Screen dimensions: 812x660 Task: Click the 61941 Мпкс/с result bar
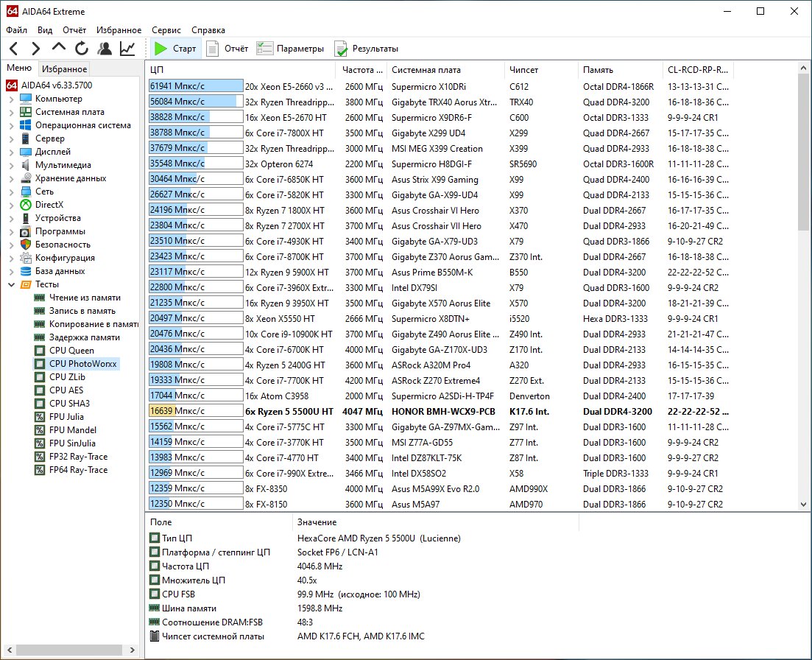196,86
